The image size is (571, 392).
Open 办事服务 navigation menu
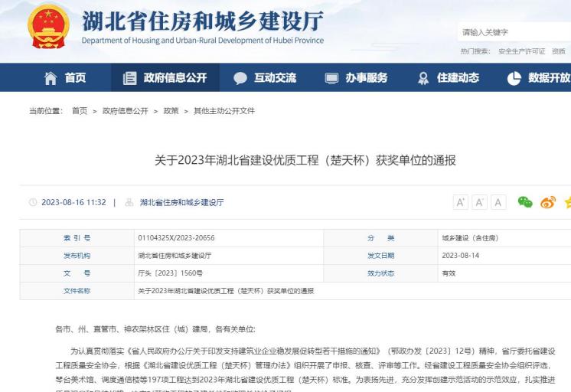pos(357,77)
